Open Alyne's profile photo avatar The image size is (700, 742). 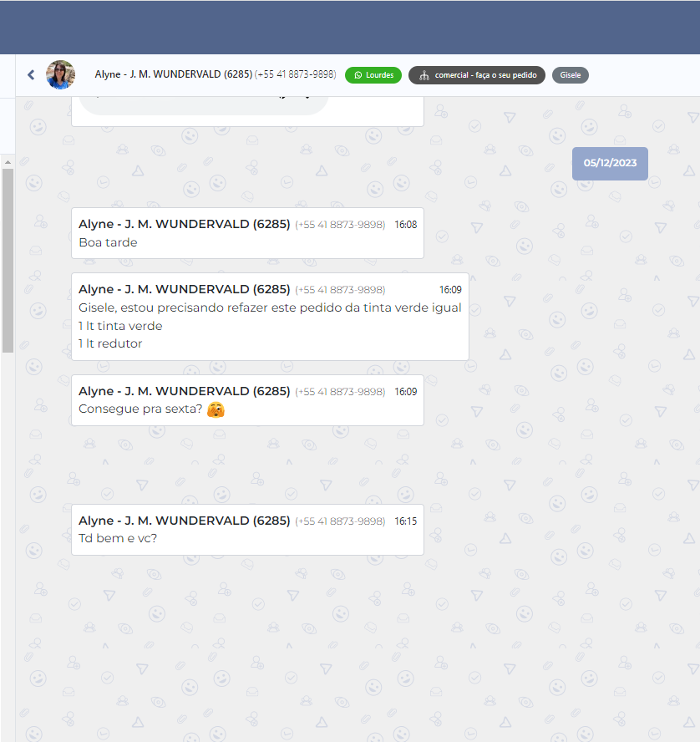[x=60, y=75]
